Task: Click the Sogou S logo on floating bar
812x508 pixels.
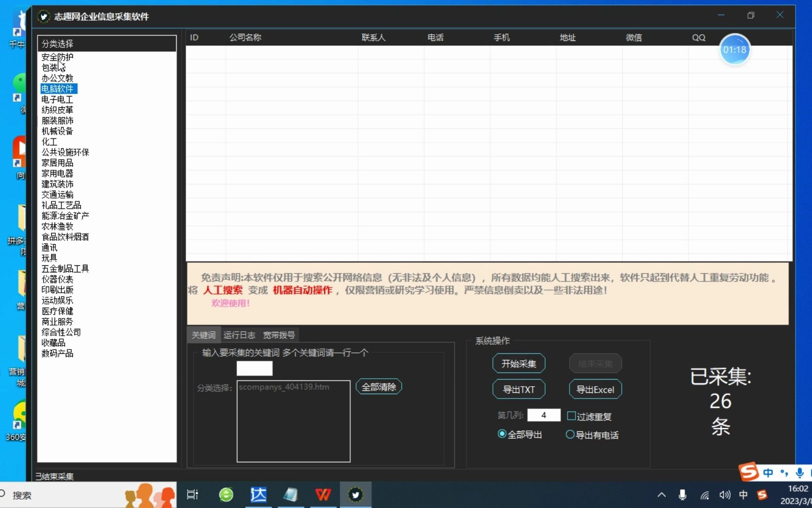Action: coord(749,472)
